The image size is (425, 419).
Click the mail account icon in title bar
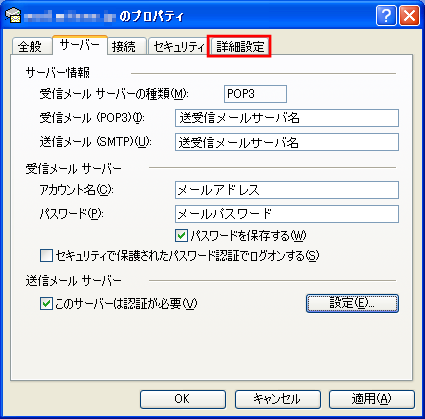click(x=13, y=15)
